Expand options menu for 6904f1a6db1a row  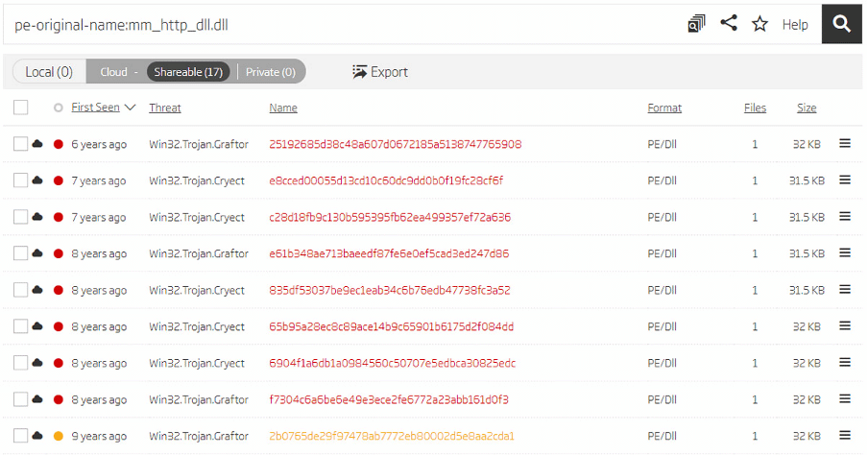tap(845, 362)
